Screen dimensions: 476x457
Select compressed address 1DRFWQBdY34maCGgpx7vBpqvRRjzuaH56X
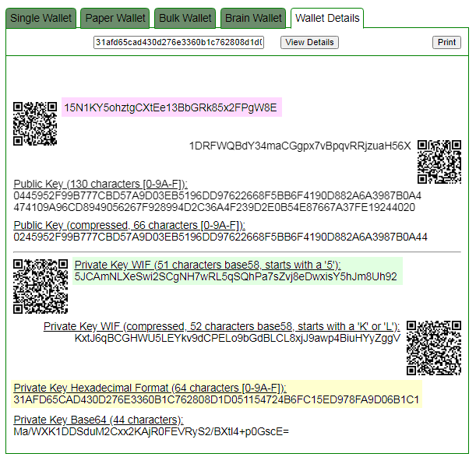[x=300, y=146]
